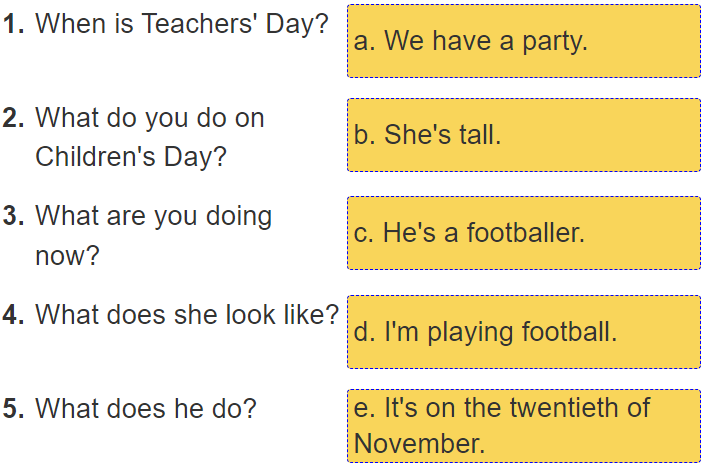Select answer box 'a. We have a party.'
Screen dimensions: 706x470
pos(523,41)
